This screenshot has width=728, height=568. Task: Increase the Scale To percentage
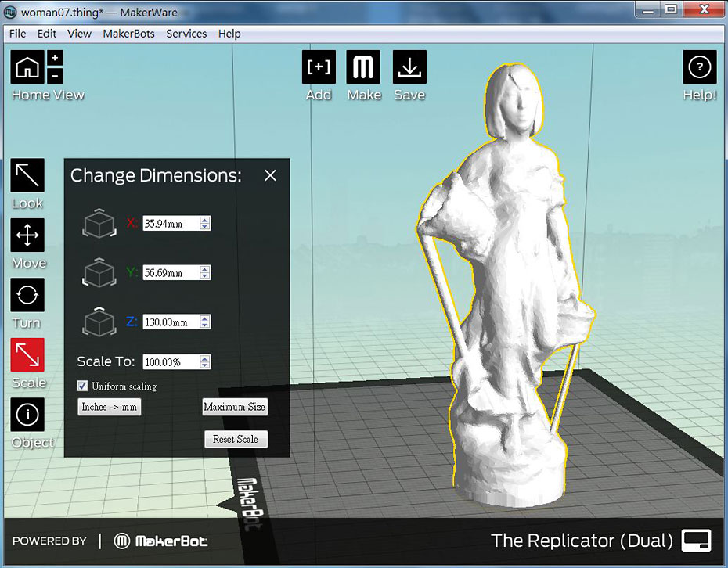pyautogui.click(x=205, y=358)
